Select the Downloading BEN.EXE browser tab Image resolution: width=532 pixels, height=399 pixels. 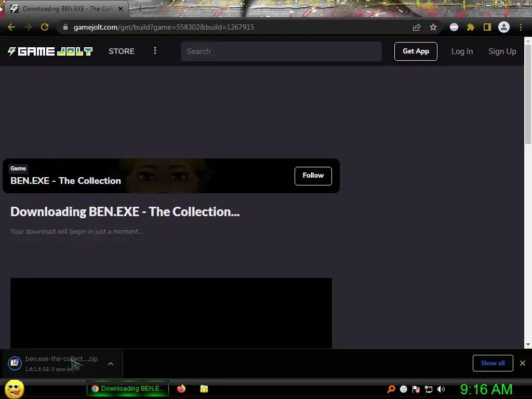66,9
